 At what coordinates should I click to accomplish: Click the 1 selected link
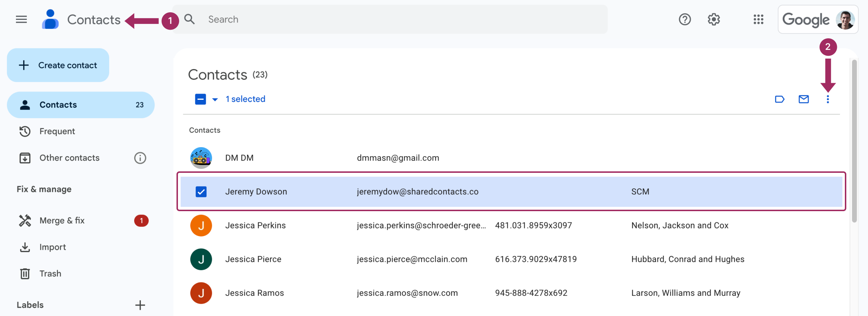(x=246, y=99)
